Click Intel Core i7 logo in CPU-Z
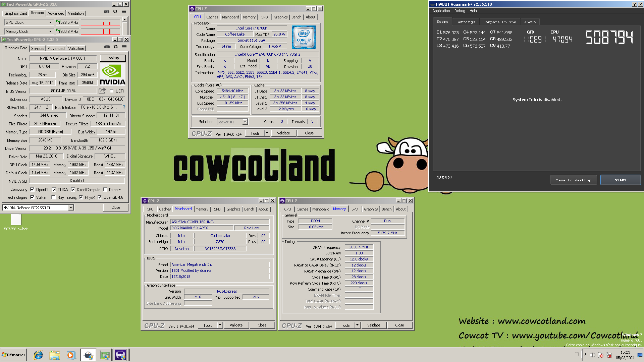This screenshot has height=362, width=644. click(x=304, y=37)
